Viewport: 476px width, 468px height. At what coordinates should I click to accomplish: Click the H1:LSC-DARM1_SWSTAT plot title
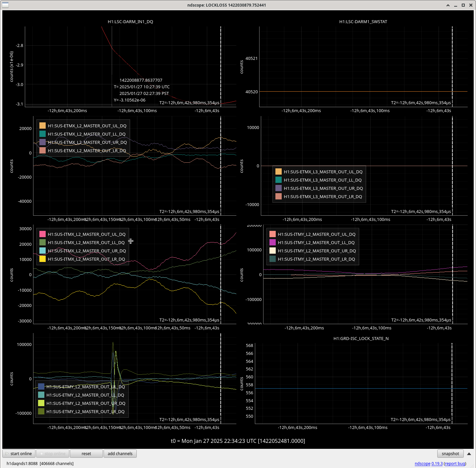pyautogui.click(x=363, y=21)
